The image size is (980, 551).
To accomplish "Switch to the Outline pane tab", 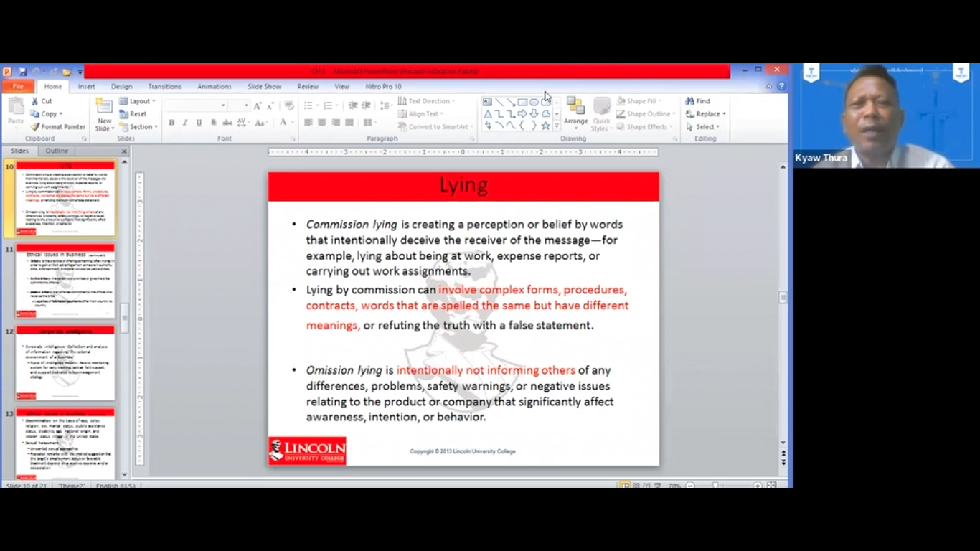I will pyautogui.click(x=57, y=151).
